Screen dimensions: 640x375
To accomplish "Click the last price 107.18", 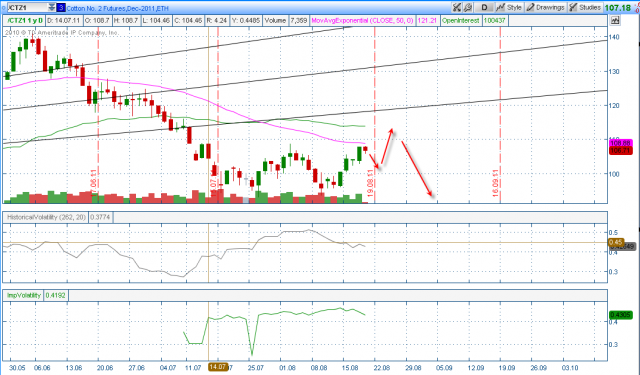I will click(x=617, y=7).
